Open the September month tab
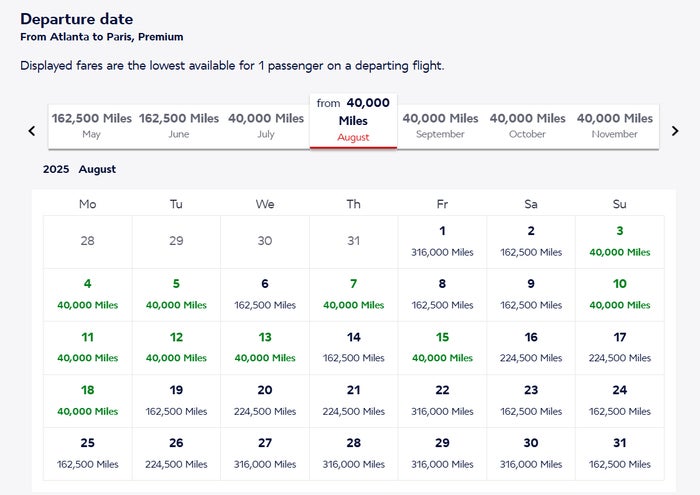 point(440,126)
